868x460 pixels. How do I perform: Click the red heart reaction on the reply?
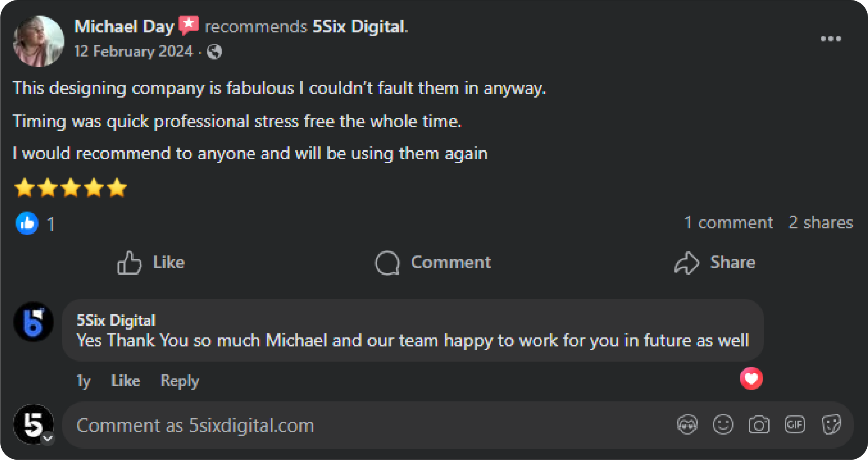(751, 379)
